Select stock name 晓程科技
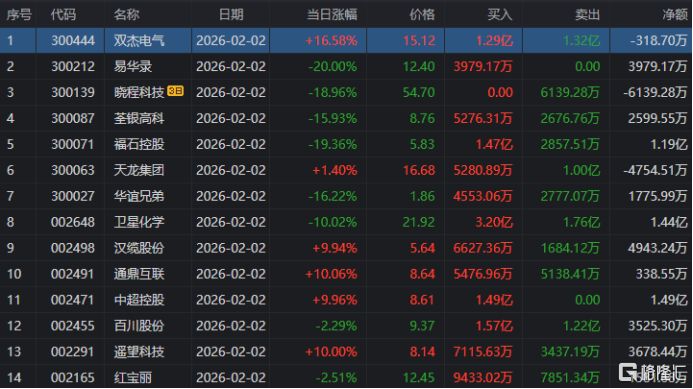The image size is (693, 389). [x=139, y=92]
